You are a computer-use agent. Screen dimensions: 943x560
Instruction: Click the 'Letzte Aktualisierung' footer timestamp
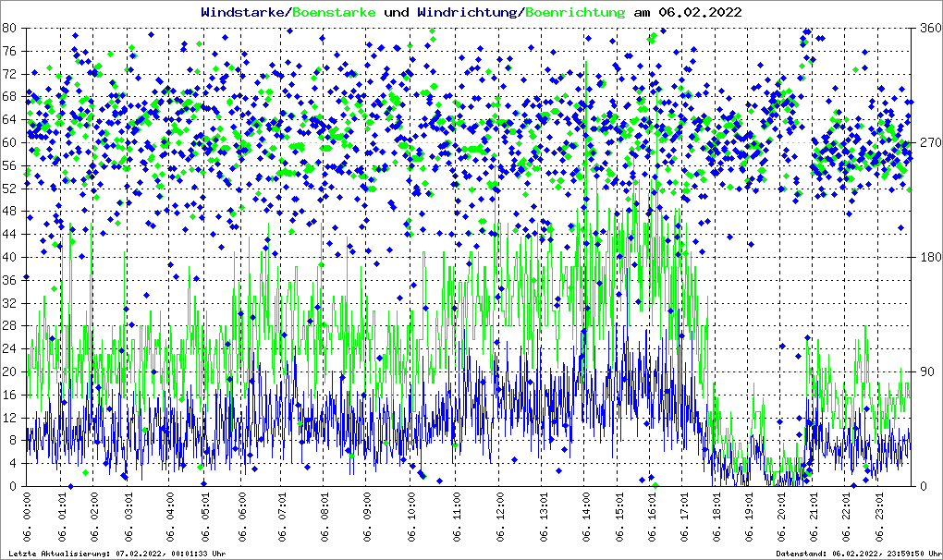pos(116,554)
